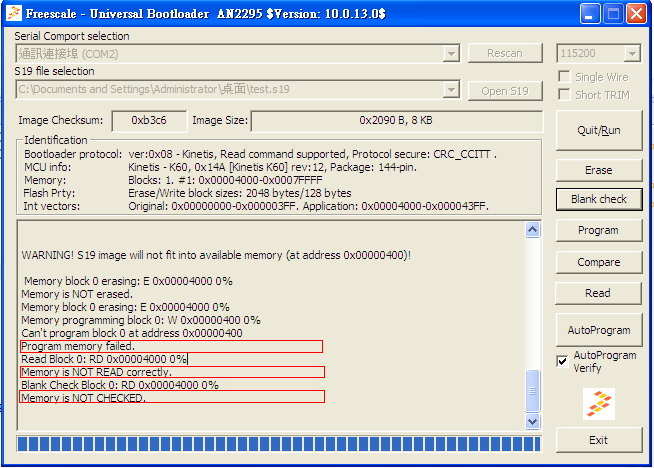Click the Memory Blocks address range text
Image resolution: width=654 pixels, height=468 pixels.
(x=225, y=180)
